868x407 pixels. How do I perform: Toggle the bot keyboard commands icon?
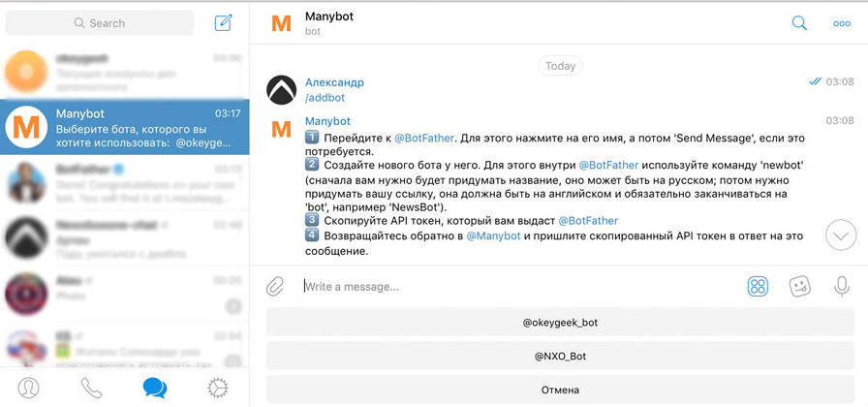(758, 286)
